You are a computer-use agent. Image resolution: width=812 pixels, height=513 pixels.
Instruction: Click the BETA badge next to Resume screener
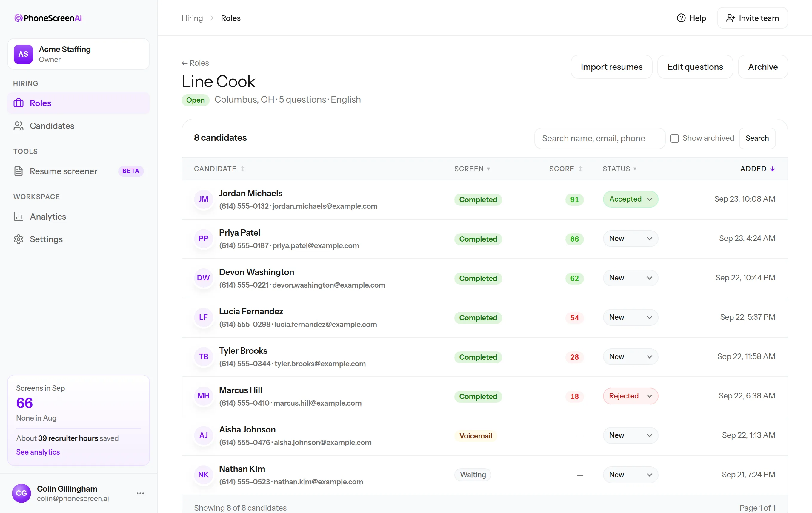[x=131, y=171]
